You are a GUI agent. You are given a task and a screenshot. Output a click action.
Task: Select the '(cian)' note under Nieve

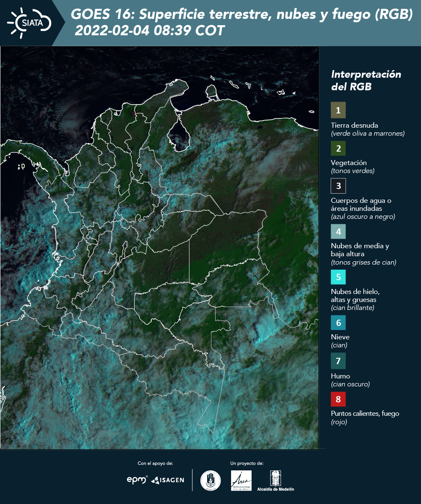pyautogui.click(x=339, y=345)
